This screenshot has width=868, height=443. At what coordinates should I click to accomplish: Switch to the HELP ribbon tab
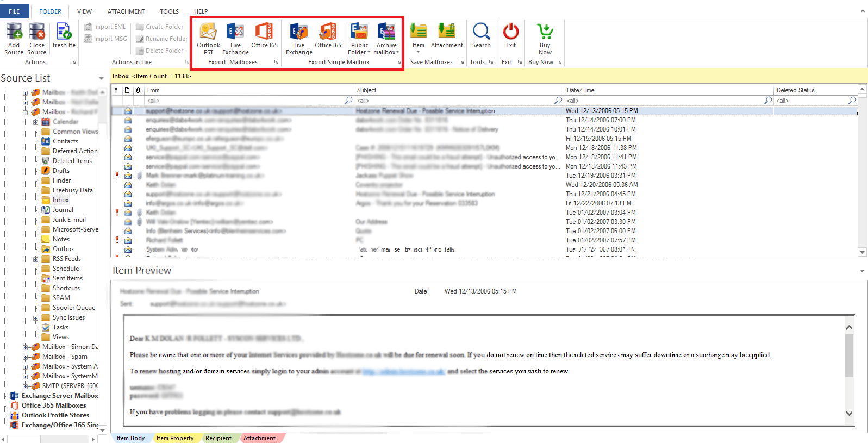(201, 11)
